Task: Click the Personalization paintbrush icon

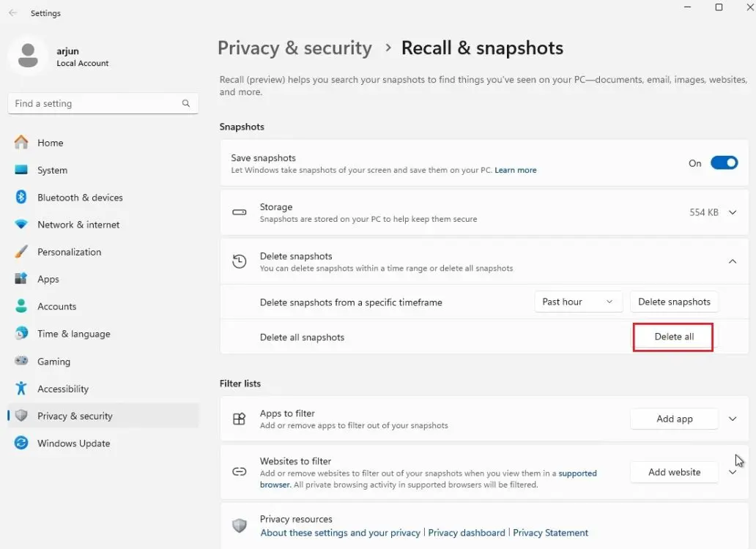Action: click(21, 252)
